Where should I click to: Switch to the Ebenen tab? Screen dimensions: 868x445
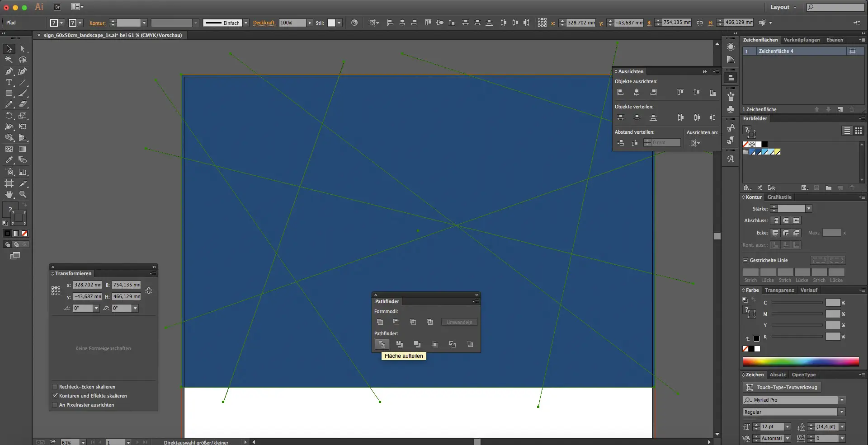click(x=835, y=40)
